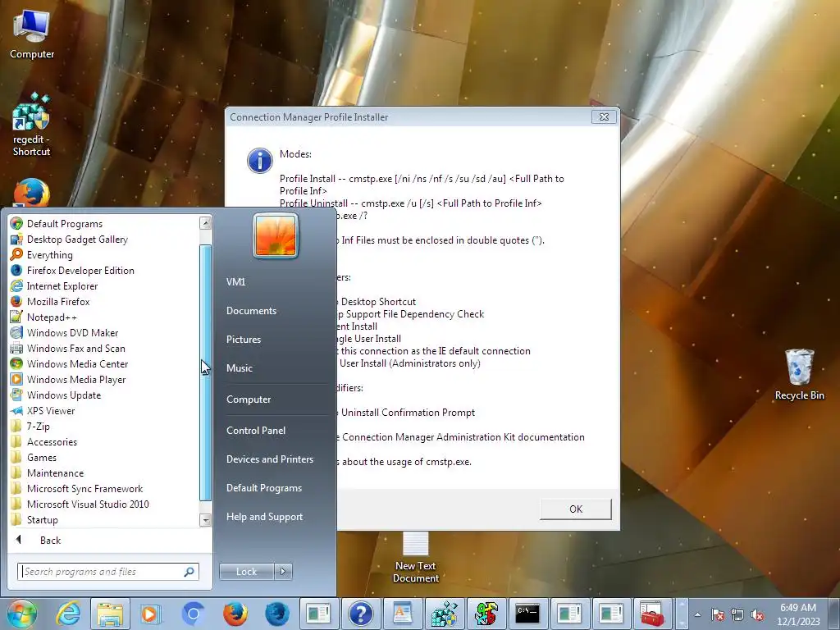
Task: Open Windows Explorer from the taskbar
Action: [110, 614]
